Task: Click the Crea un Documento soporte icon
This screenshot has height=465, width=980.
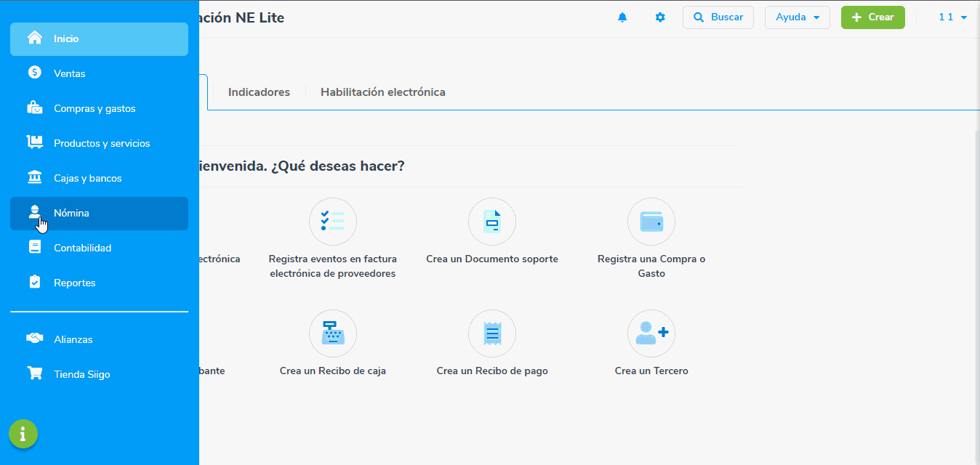Action: pyautogui.click(x=492, y=222)
